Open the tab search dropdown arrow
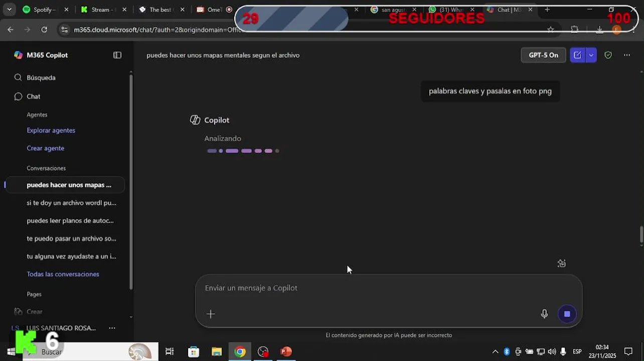This screenshot has height=361, width=644. (9, 10)
